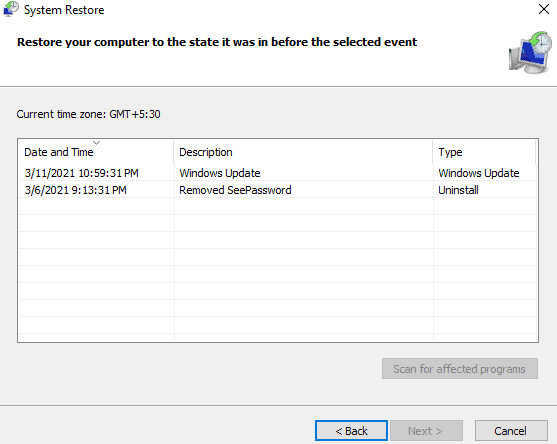Click the System Restore window title text
This screenshot has width=557, height=444.
point(64,10)
